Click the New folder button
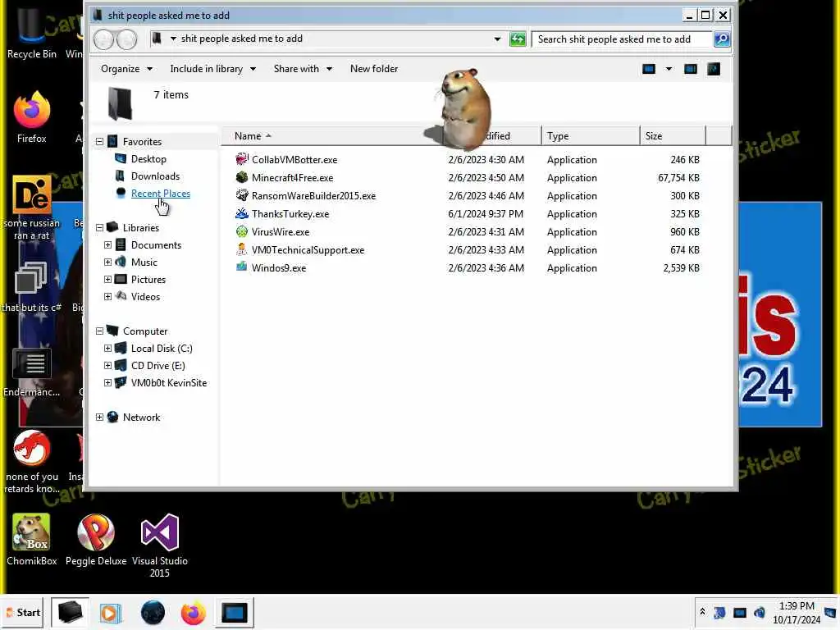840x630 pixels. tap(374, 69)
